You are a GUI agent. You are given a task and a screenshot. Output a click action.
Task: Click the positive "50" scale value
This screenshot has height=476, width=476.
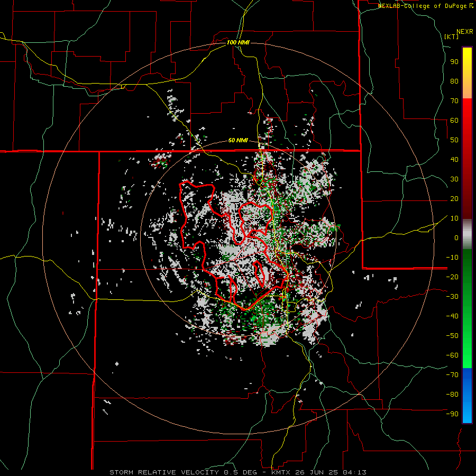(x=454, y=140)
